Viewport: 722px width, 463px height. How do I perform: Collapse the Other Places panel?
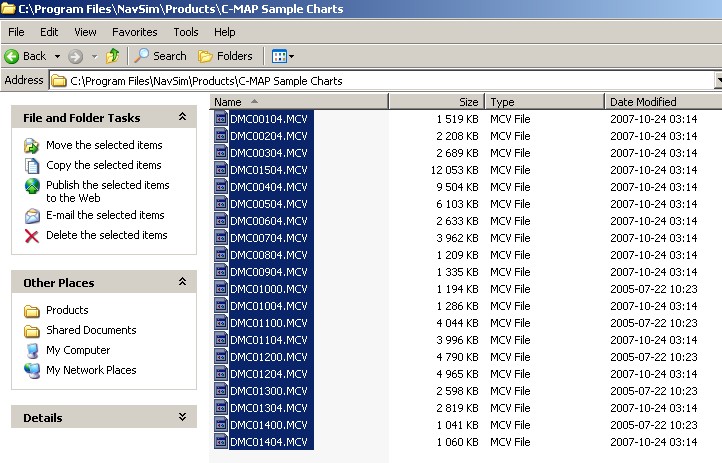point(182,282)
